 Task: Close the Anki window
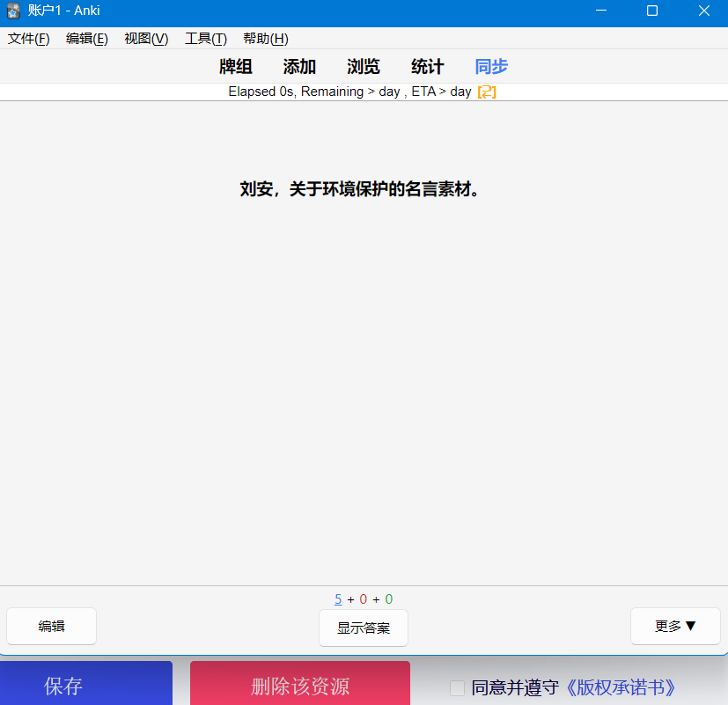(704, 11)
